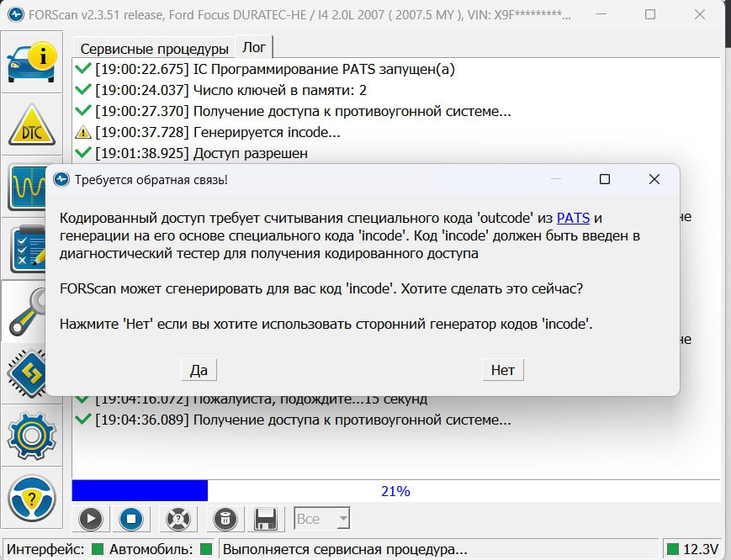Open the steering wheel help section
Viewport: 731px width, 560px height.
(x=32, y=499)
